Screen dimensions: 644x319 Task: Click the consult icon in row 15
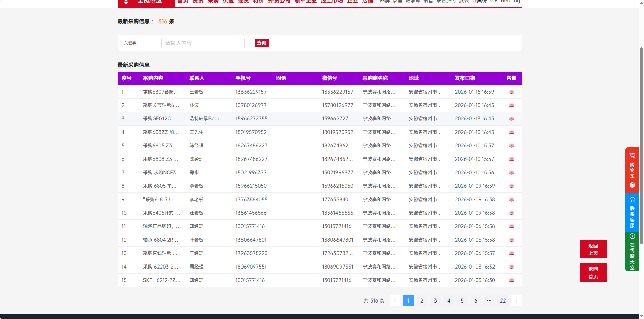pyautogui.click(x=511, y=280)
